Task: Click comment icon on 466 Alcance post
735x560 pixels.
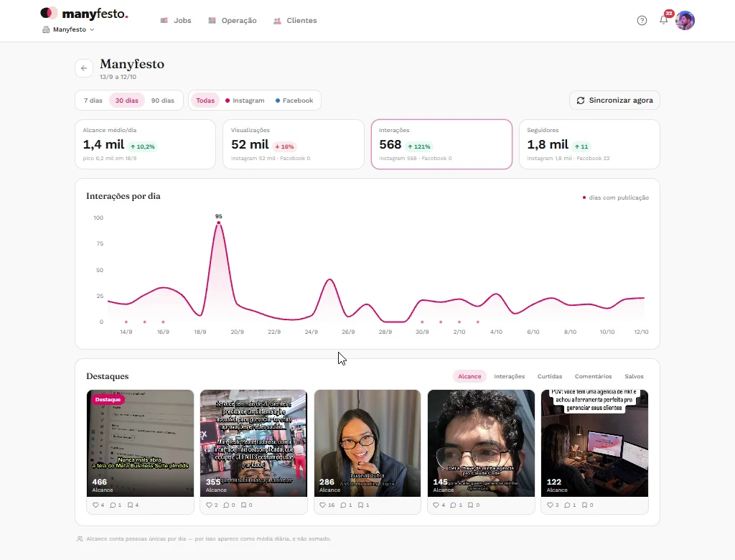Action: pyautogui.click(x=113, y=505)
